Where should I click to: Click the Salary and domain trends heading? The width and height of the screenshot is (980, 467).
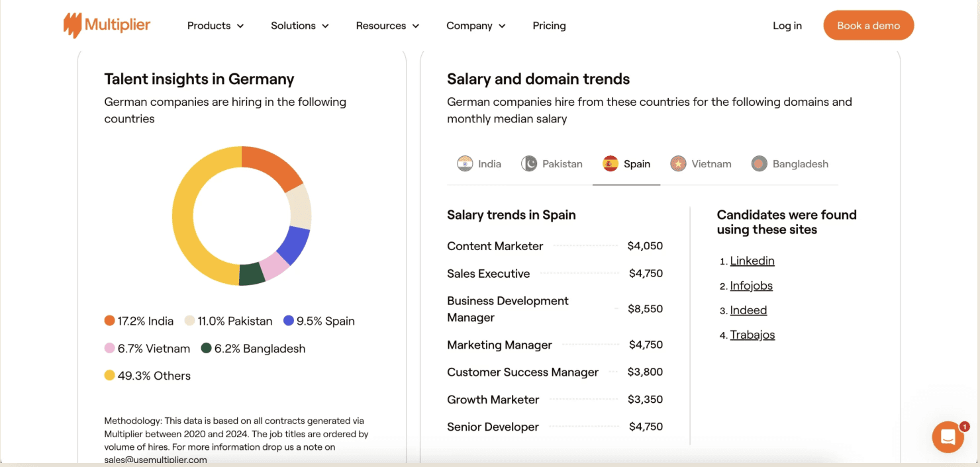pos(538,79)
